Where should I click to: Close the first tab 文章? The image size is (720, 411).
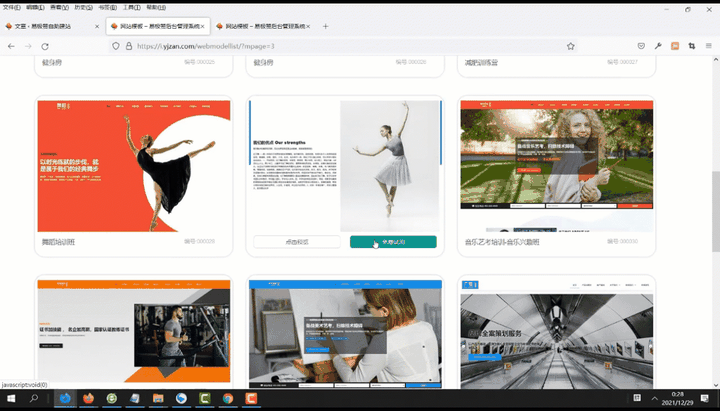tap(97, 27)
